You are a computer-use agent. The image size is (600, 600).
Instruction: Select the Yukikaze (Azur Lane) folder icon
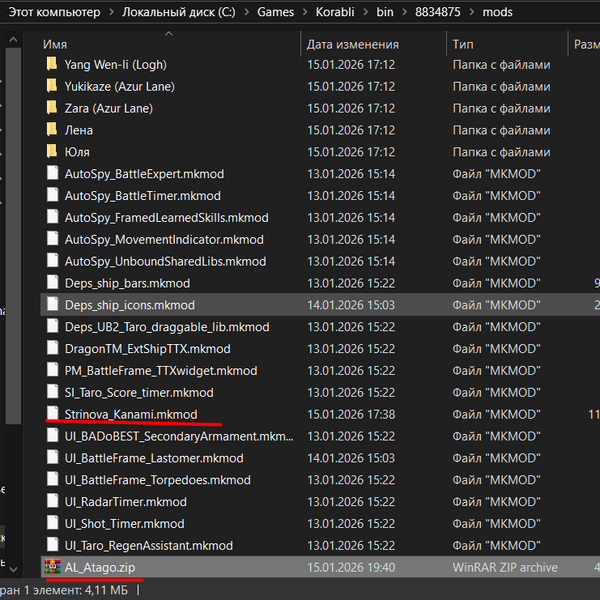coord(52,86)
